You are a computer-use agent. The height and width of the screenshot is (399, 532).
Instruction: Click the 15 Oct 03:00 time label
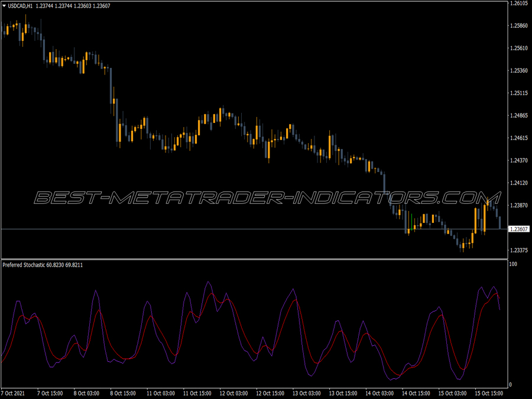(453, 393)
